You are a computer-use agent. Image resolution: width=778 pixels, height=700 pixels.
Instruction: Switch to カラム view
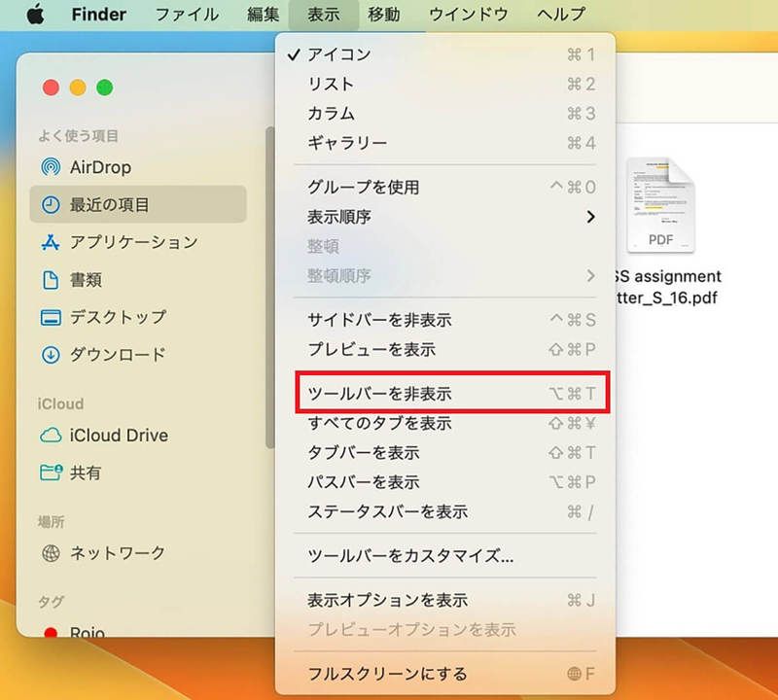point(445,114)
